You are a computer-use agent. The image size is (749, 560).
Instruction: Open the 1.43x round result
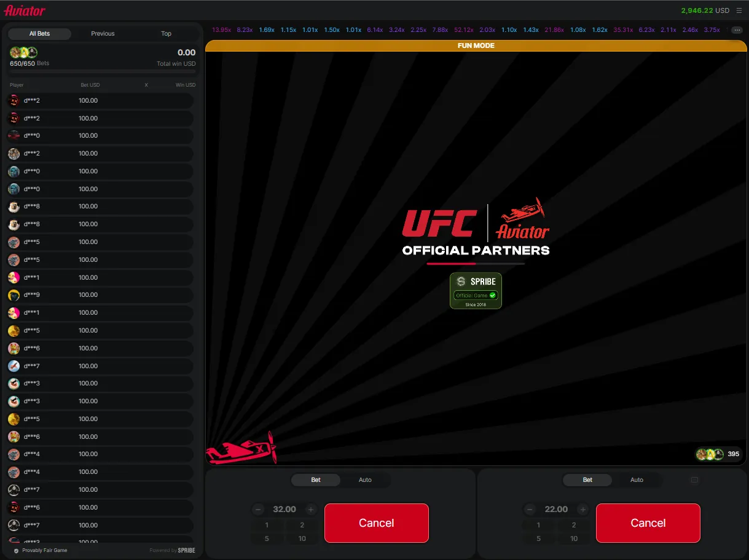click(531, 30)
